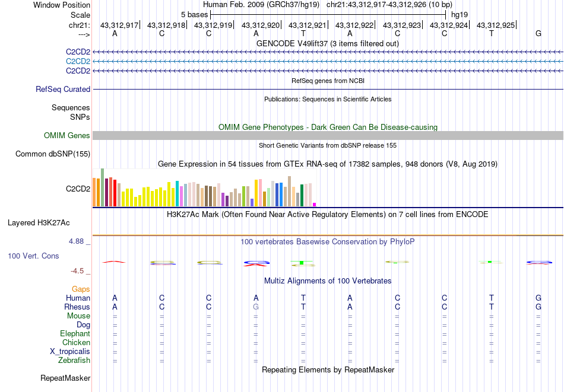564x392 pixels.
Task: Click the ---> sequence direction arrow label
Action: click(84, 34)
